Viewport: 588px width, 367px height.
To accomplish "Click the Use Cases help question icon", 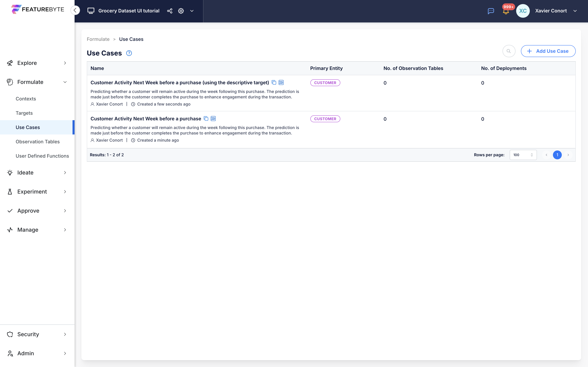I will point(129,53).
